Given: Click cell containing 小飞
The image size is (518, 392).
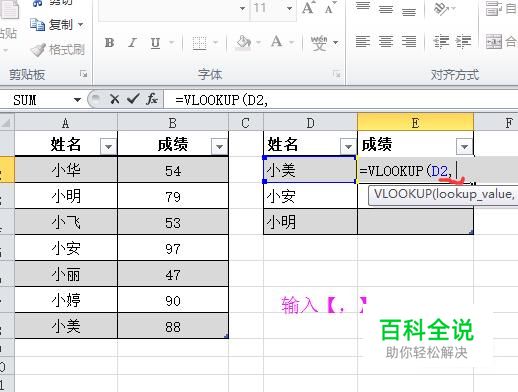Looking at the screenshot, I should [66, 222].
